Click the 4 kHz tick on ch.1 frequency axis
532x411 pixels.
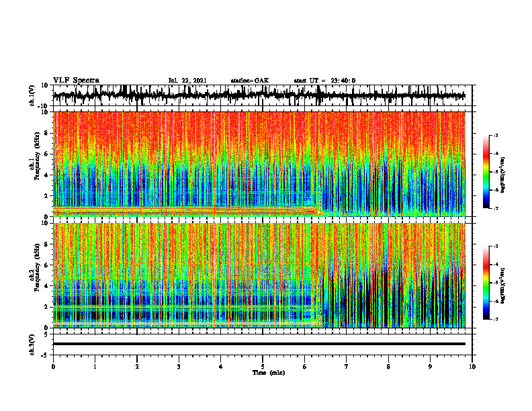(x=46, y=175)
